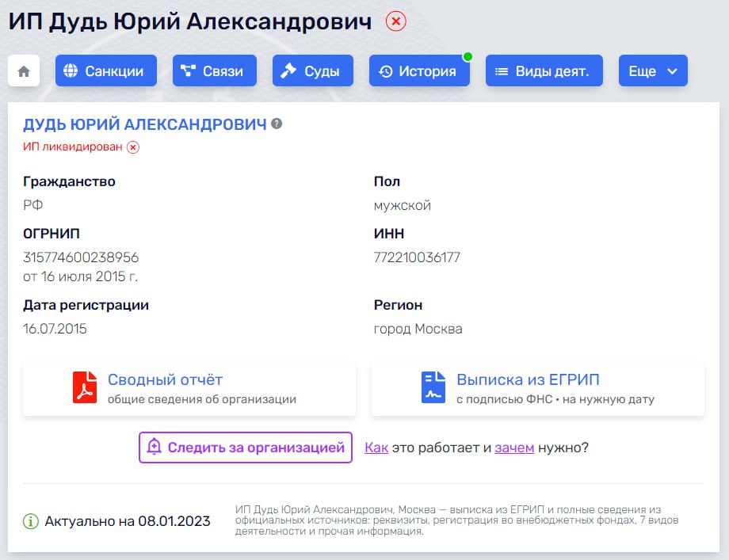The width and height of the screenshot is (729, 560).
Task: Click the subtitle с подписью ФНС
Action: pyautogui.click(x=505, y=399)
